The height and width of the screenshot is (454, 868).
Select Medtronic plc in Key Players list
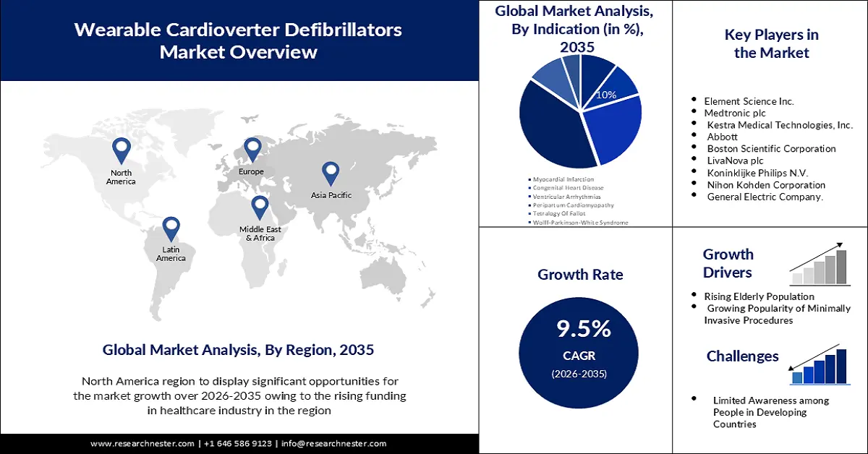pyautogui.click(x=734, y=113)
